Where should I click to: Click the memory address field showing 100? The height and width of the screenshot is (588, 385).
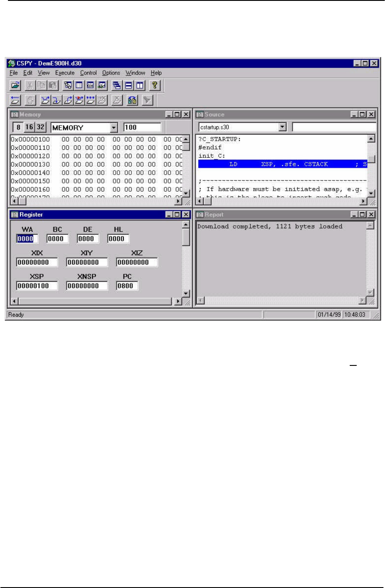pyautogui.click(x=142, y=128)
